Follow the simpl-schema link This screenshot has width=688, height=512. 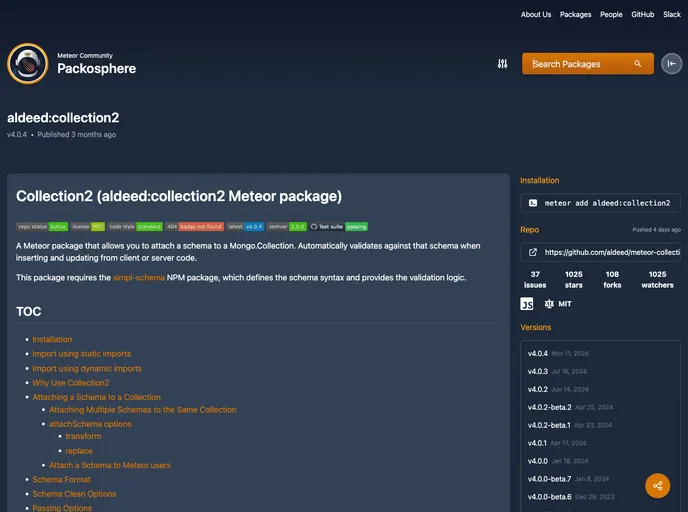pos(139,277)
